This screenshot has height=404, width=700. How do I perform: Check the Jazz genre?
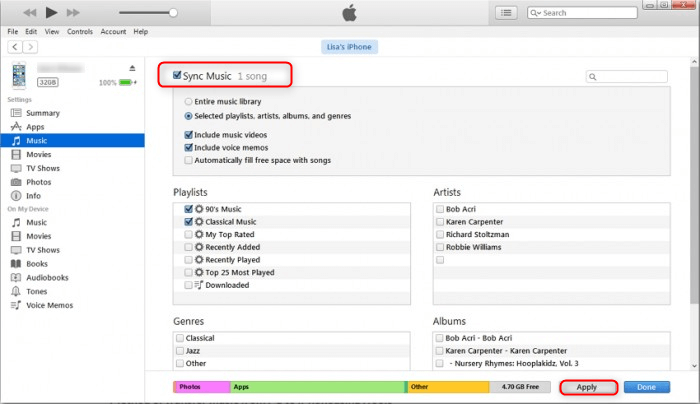pyautogui.click(x=180, y=351)
